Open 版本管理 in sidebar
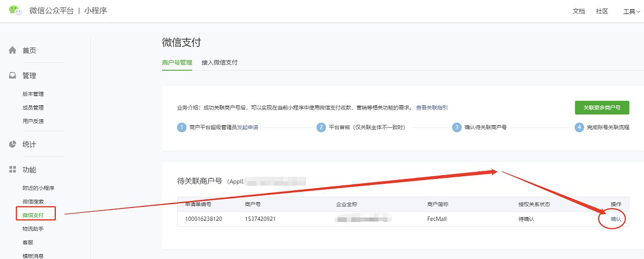Image resolution: width=644 pixels, height=259 pixels. tap(33, 94)
